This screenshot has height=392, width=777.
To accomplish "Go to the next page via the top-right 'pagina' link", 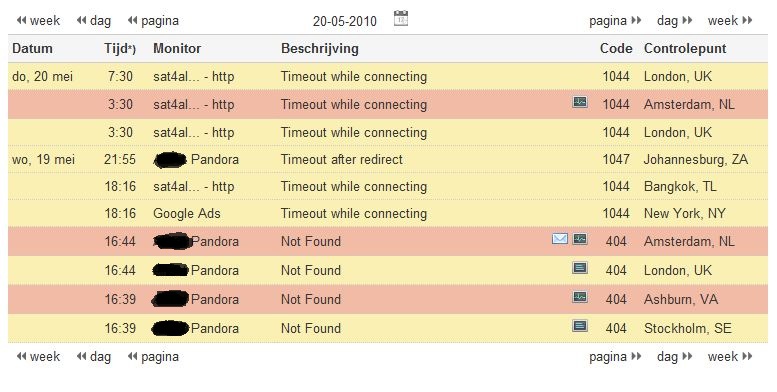I will pyautogui.click(x=615, y=21).
